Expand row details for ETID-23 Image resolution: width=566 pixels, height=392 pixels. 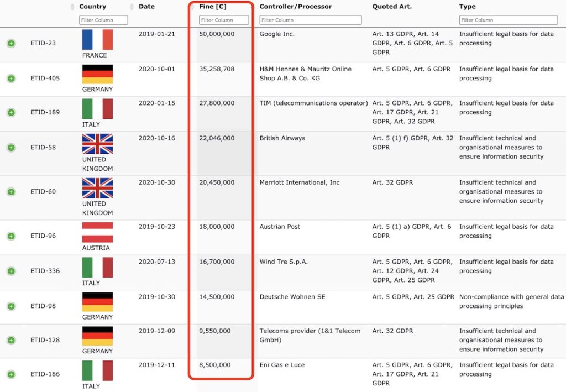point(11,43)
